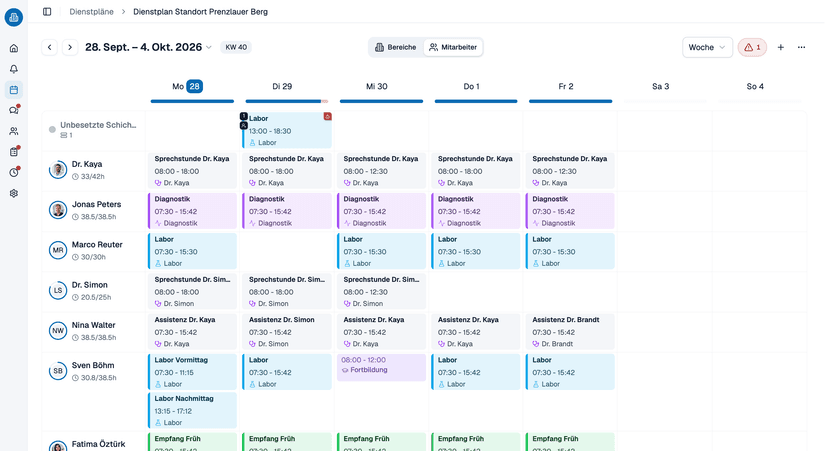Image resolution: width=828 pixels, height=451 pixels.
Task: Click red warning icon on unassigned Labor shift
Action: 327,116
